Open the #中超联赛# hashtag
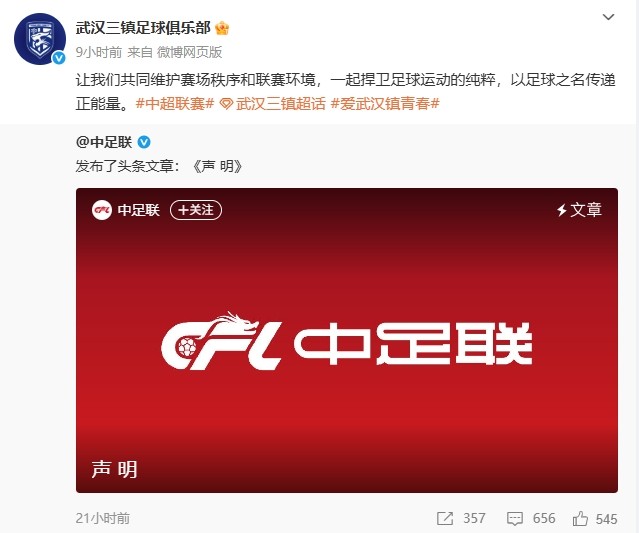Image resolution: width=639 pixels, height=533 pixels. click(175, 104)
